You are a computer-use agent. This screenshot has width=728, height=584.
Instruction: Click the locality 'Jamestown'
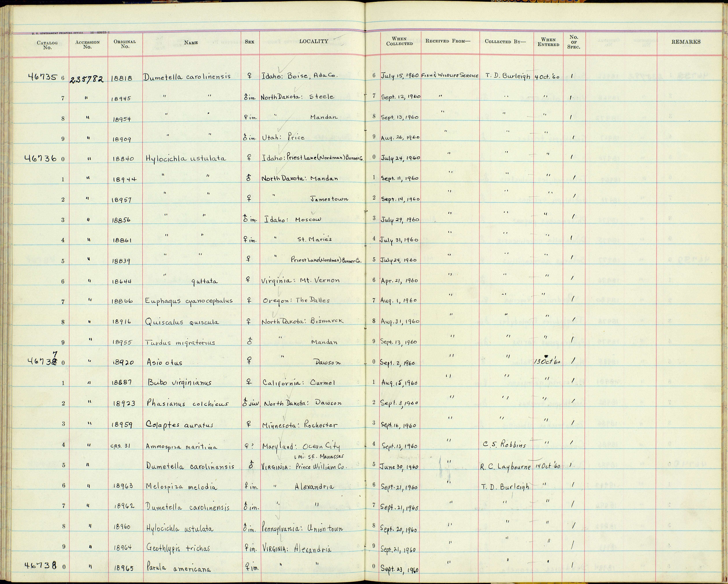pyautogui.click(x=329, y=199)
